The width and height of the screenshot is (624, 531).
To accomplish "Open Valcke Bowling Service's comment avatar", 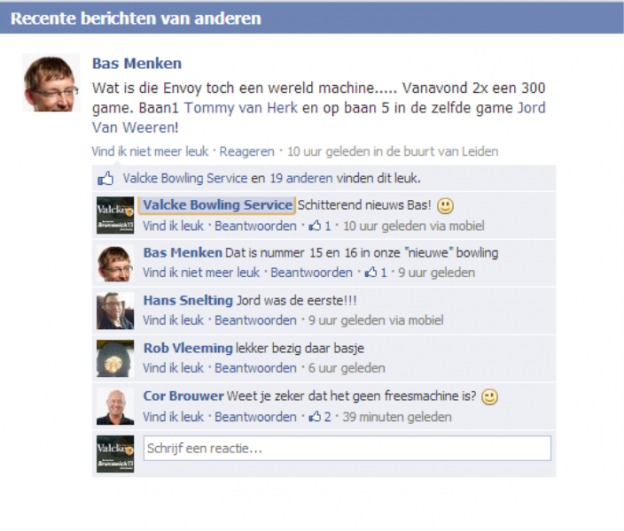I will coord(115,215).
